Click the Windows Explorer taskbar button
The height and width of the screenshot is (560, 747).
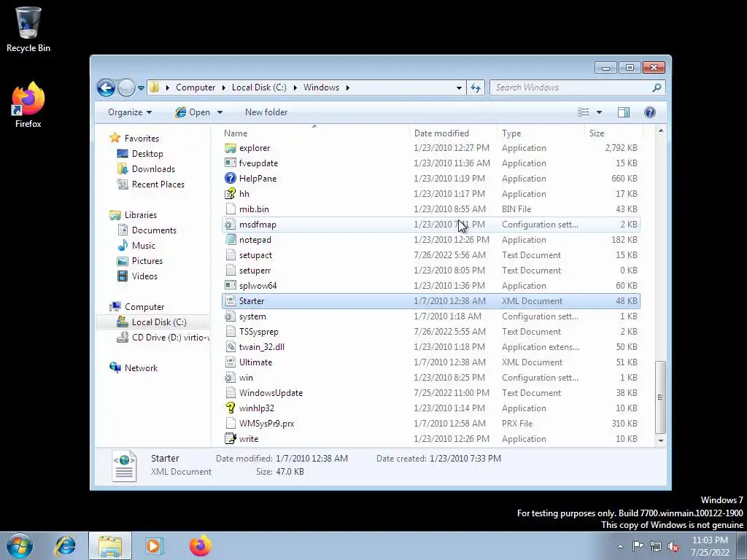(110, 545)
